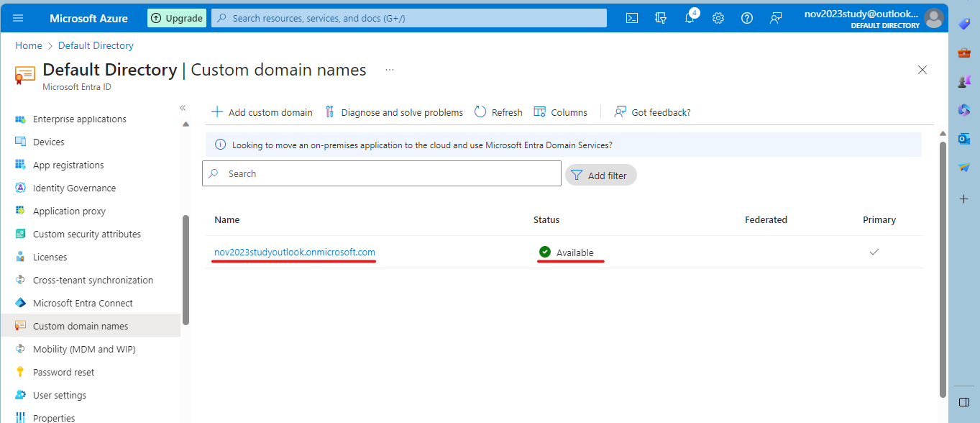Click the Available status text
980x423 pixels.
click(x=575, y=253)
